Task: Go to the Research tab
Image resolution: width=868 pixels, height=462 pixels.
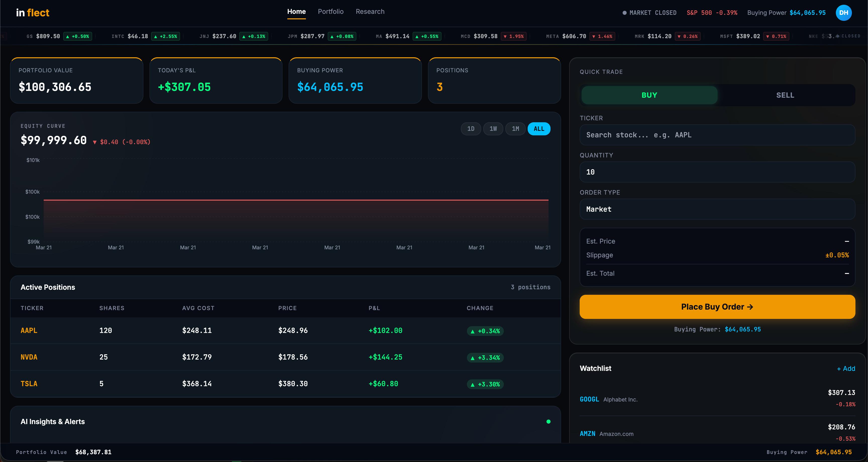Action: pyautogui.click(x=370, y=12)
